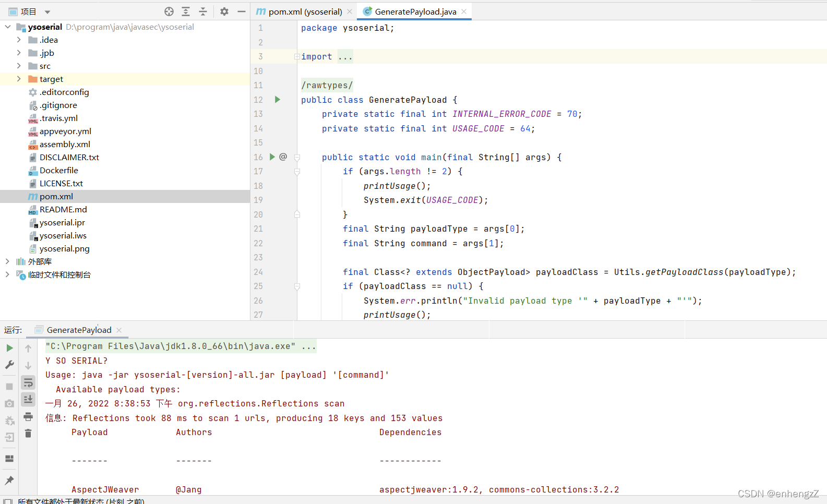This screenshot has width=827, height=504.
Task: Open the project view dropdown arrow
Action: tap(47, 12)
